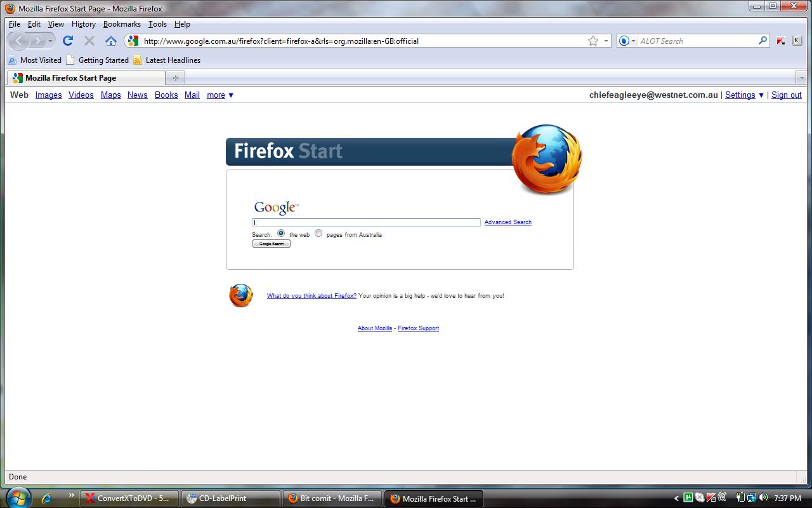The width and height of the screenshot is (812, 508).
Task: Click the Kaspersky tray icon
Action: (711, 498)
